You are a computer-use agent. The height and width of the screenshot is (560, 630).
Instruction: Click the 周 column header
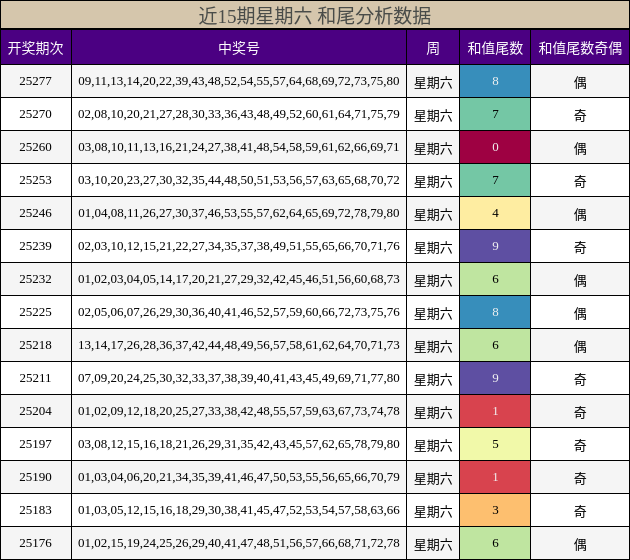433,48
